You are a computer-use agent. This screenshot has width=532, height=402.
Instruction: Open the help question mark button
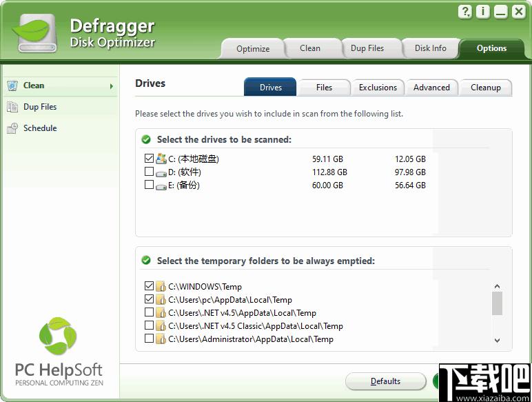coord(465,12)
